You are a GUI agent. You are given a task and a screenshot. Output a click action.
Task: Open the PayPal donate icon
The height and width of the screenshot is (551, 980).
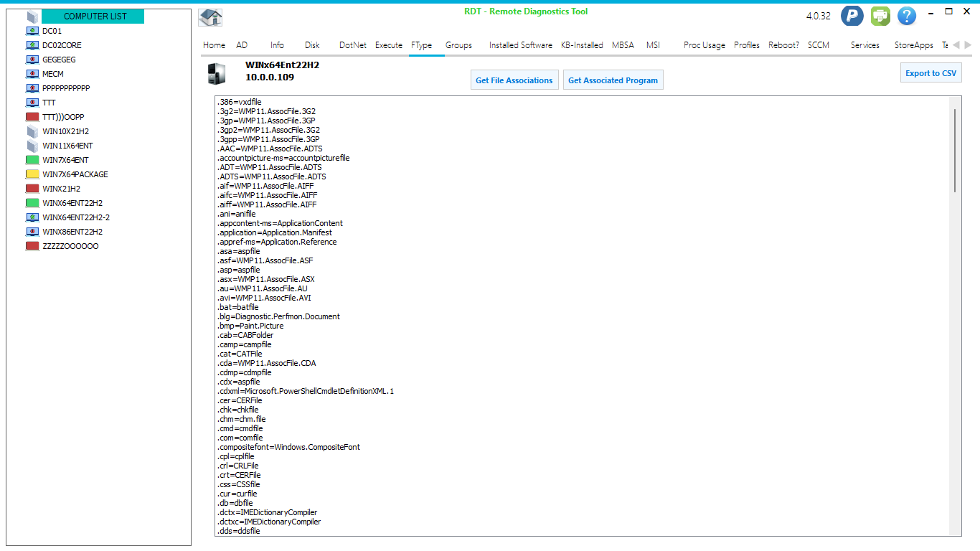pos(852,16)
